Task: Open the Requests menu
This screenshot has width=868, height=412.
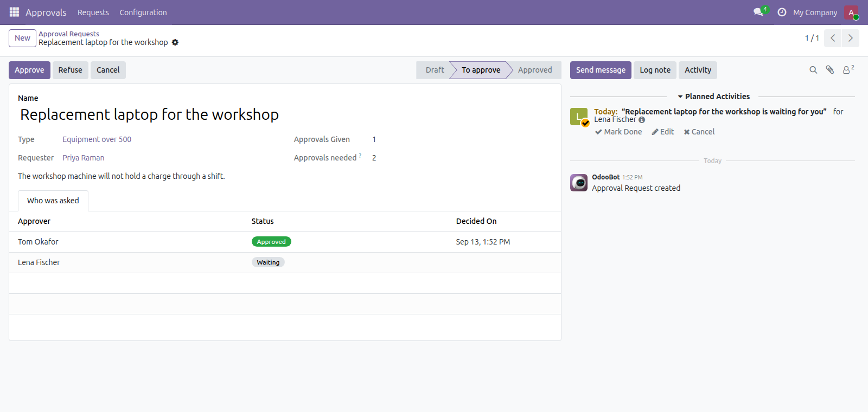Action: tap(93, 12)
